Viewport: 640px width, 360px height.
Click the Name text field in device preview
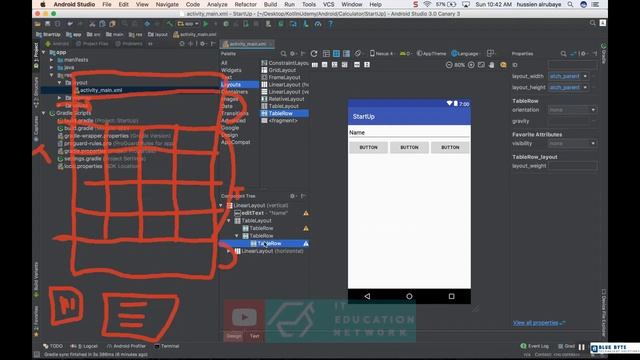[409, 133]
